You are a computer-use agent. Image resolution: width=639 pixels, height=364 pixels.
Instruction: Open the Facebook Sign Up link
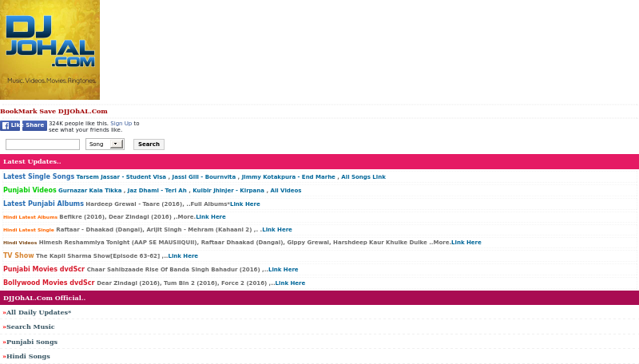[x=121, y=124]
